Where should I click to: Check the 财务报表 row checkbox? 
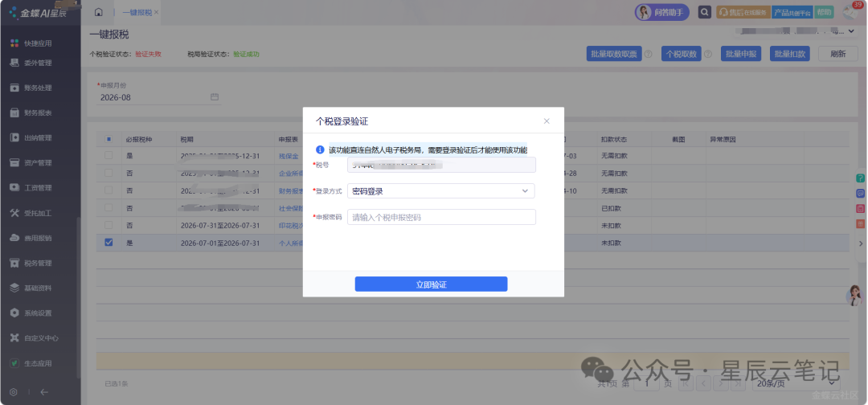(x=108, y=190)
